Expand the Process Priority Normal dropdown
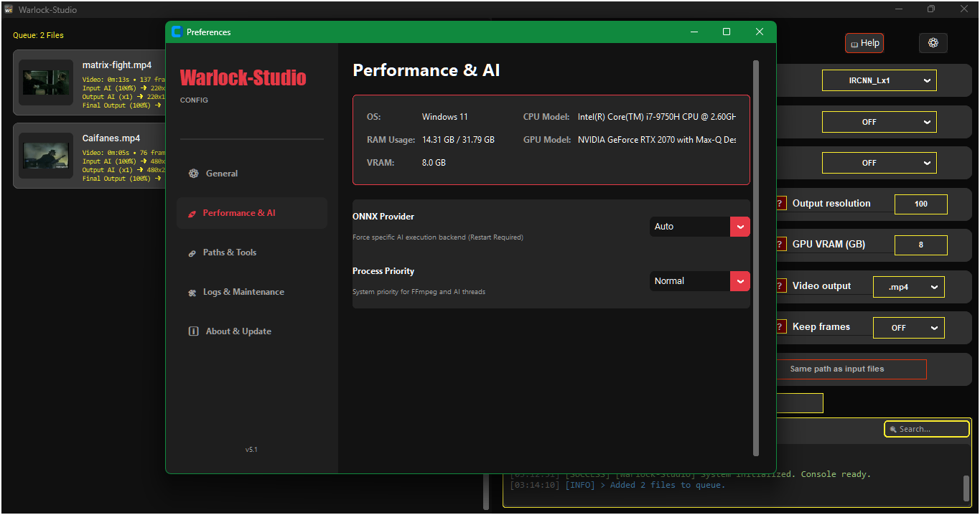The width and height of the screenshot is (980, 515). pos(700,281)
